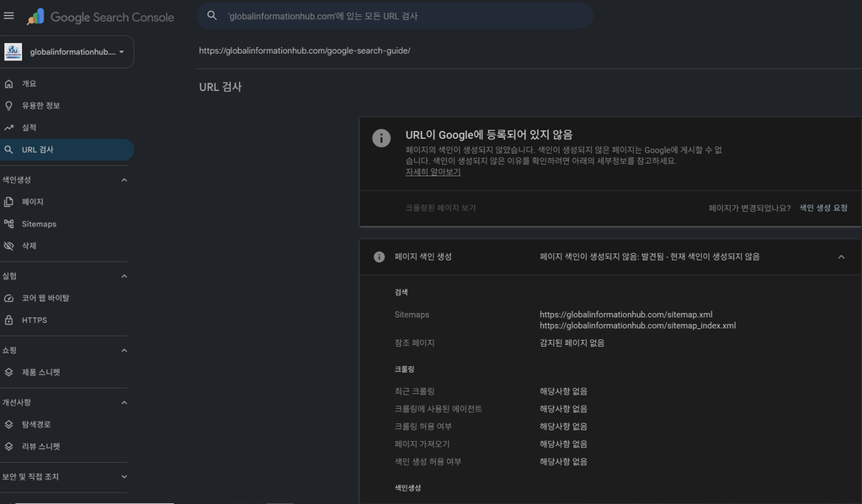
Task: Open the HTTPS report item
Action: 66,320
